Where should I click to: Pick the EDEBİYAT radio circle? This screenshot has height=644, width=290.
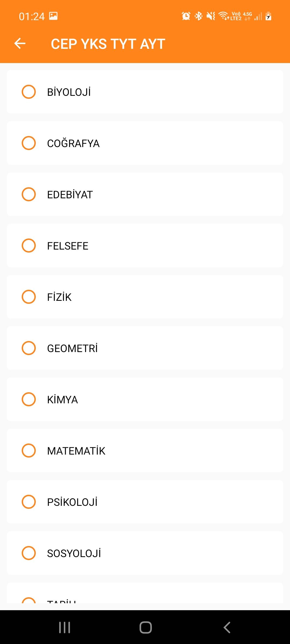click(x=29, y=194)
